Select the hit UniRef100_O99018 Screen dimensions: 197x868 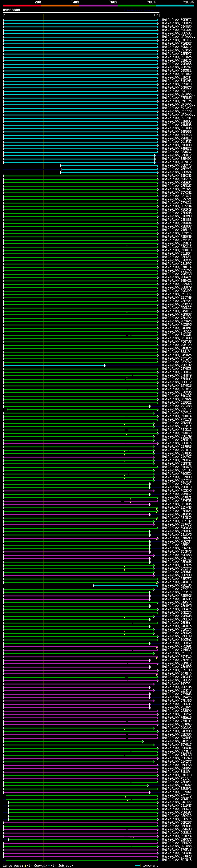(x=177, y=84)
